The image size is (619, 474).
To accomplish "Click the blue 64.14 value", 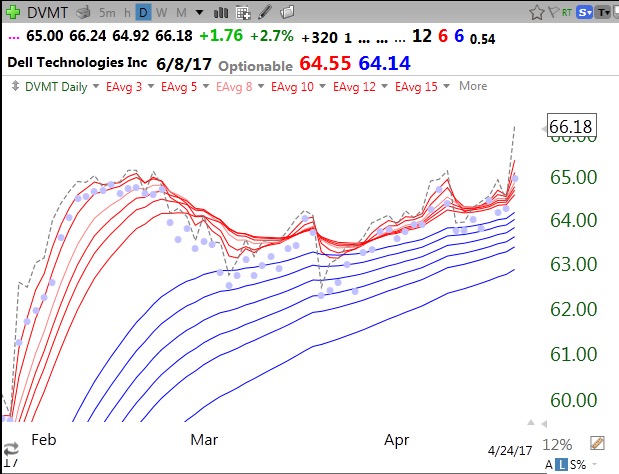I will pyautogui.click(x=385, y=63).
